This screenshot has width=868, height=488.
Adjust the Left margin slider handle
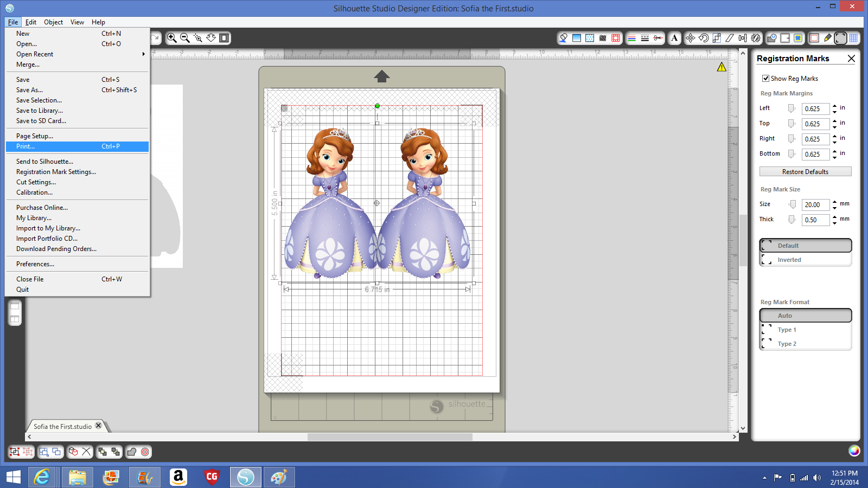tap(792, 108)
